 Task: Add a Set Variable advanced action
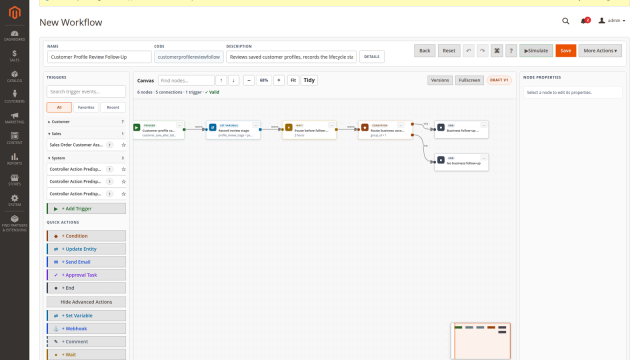click(x=86, y=316)
